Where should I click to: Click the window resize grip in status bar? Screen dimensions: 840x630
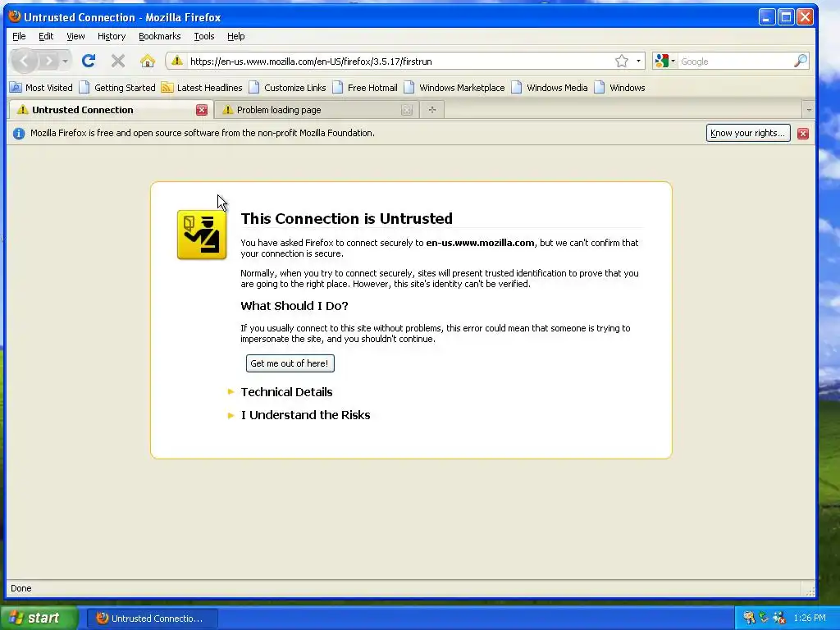click(810, 591)
